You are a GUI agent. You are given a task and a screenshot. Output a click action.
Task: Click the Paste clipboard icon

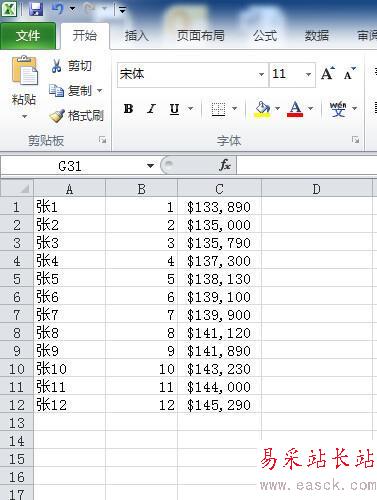[25, 70]
